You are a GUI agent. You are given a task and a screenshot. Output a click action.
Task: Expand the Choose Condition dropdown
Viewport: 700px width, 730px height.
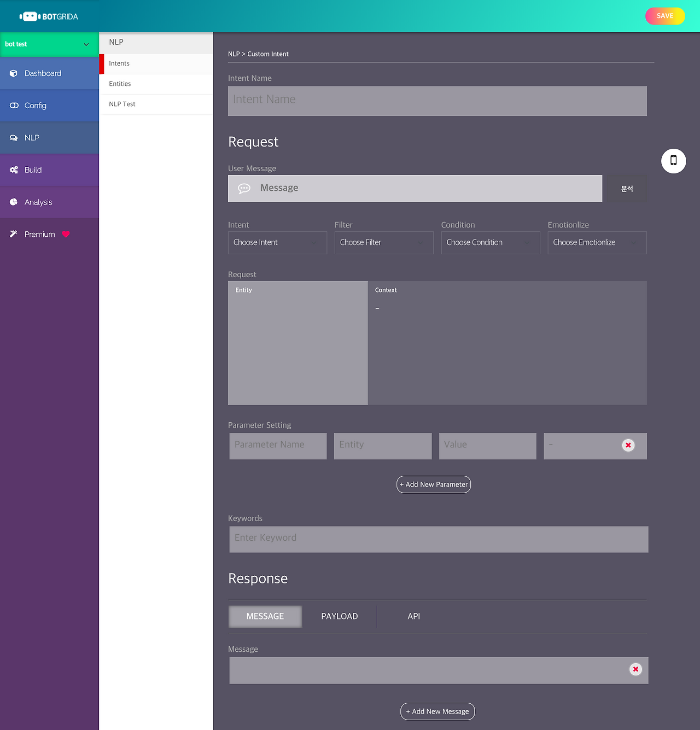click(x=490, y=242)
